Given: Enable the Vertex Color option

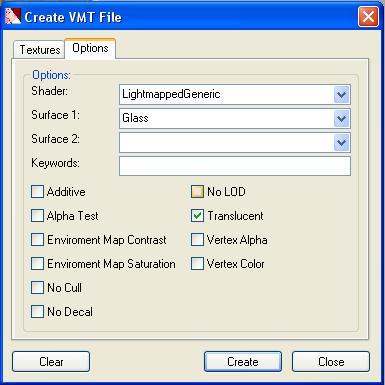Looking at the screenshot, I should (x=197, y=264).
